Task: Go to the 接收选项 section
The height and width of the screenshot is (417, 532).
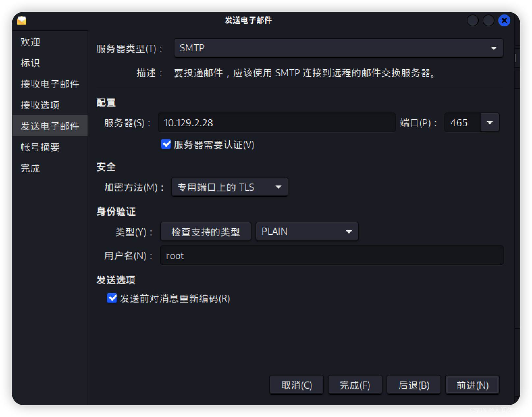Action: [x=40, y=105]
